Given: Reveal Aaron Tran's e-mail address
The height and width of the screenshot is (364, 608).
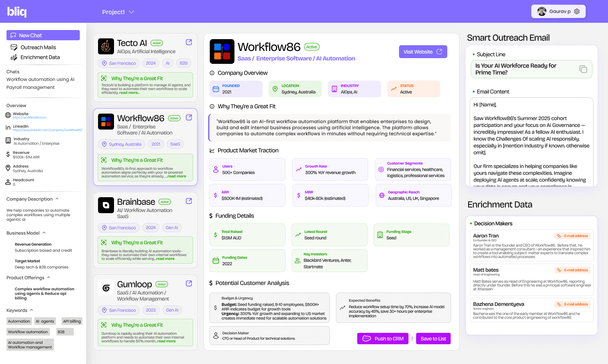Looking at the screenshot, I should 573,236.
